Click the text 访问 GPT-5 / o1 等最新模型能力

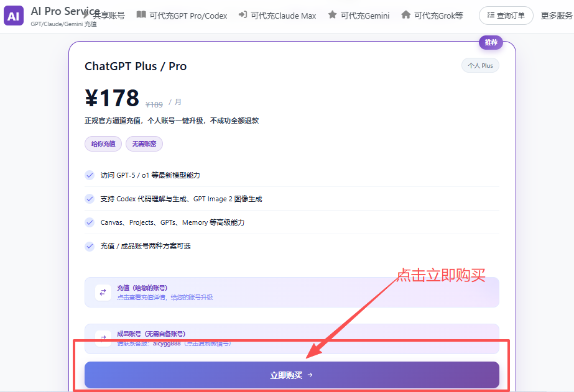pos(150,176)
